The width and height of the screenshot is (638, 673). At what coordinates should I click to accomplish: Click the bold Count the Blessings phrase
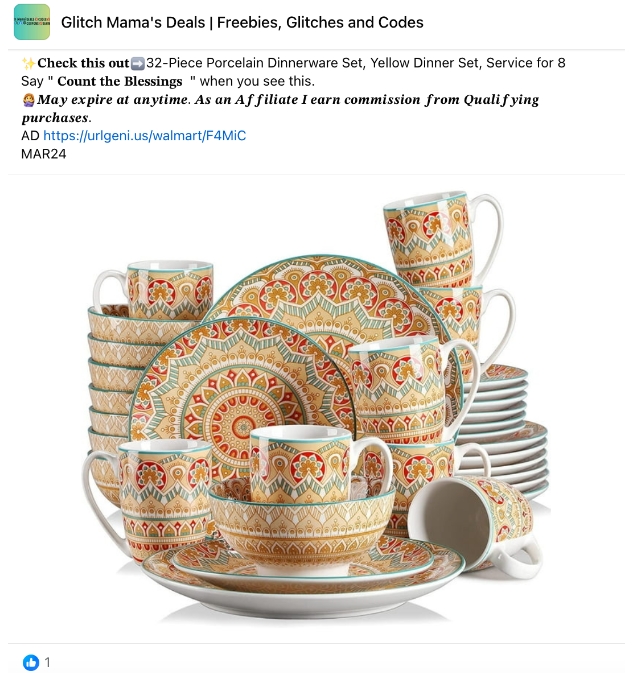coord(120,82)
